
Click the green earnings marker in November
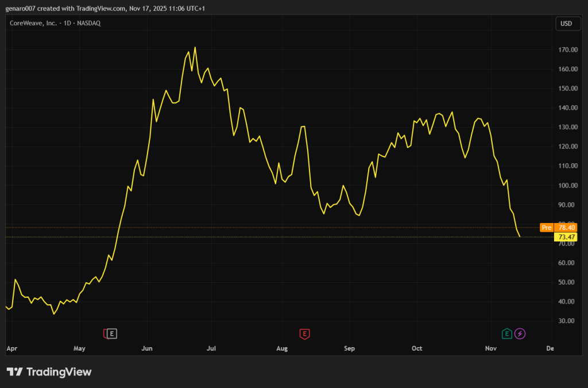click(507, 333)
